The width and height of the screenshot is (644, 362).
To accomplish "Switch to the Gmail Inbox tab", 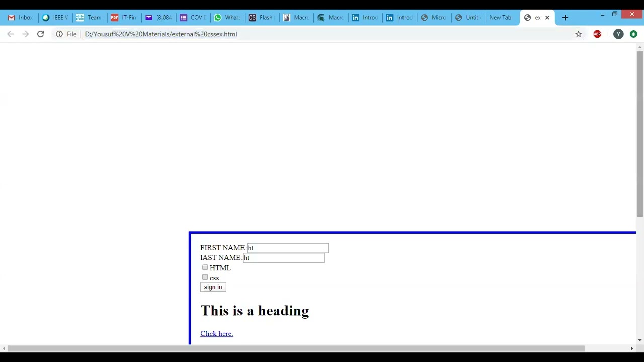I will coord(21,17).
